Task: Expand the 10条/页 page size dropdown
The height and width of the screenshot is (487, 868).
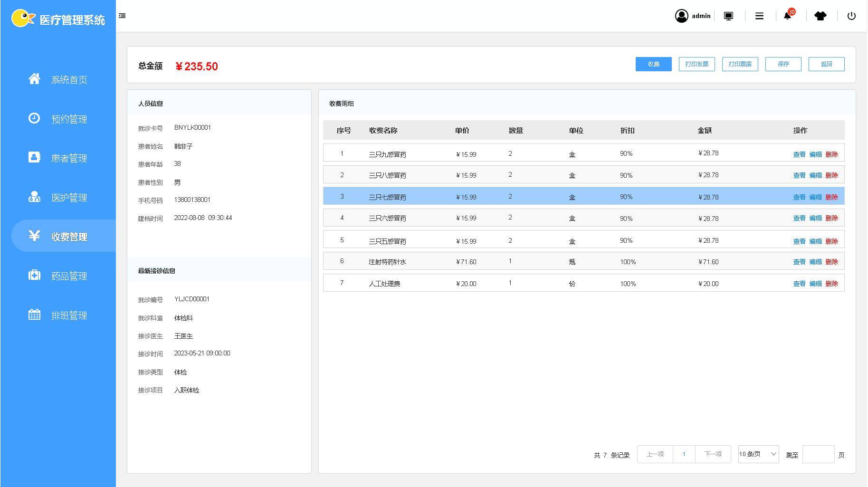Action: [758, 454]
